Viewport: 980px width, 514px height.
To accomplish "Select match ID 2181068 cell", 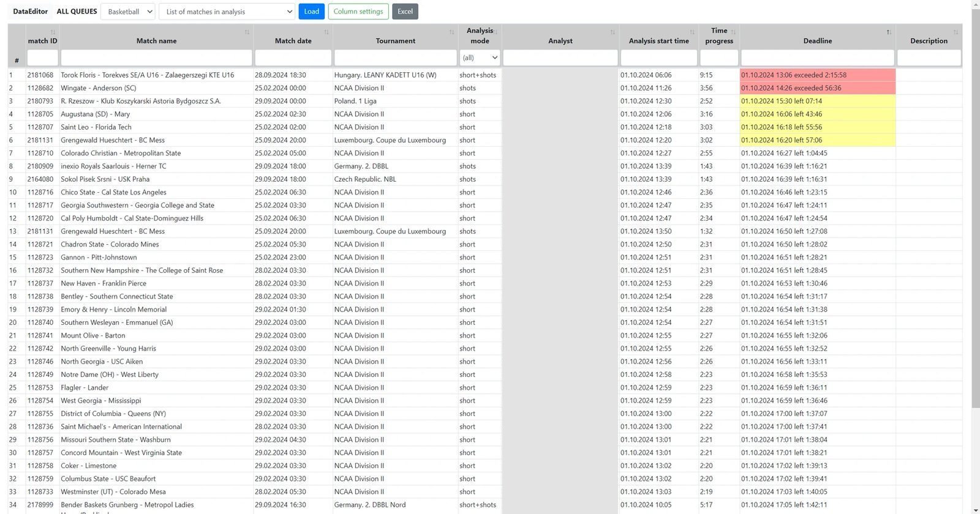I will [x=42, y=75].
